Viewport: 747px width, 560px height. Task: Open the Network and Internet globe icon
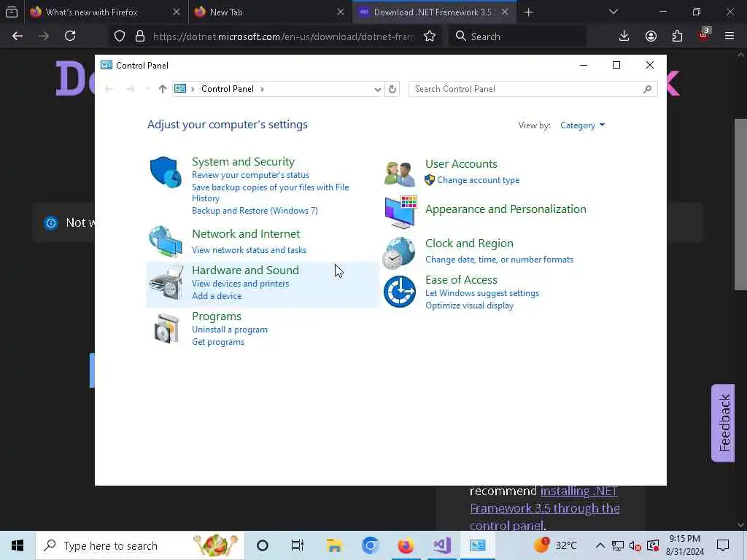click(x=166, y=241)
